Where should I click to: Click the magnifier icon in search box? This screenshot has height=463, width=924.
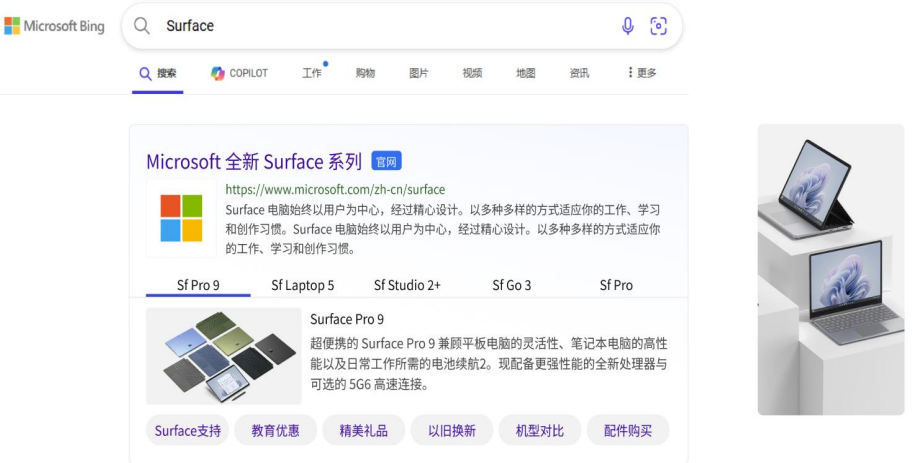coord(141,25)
